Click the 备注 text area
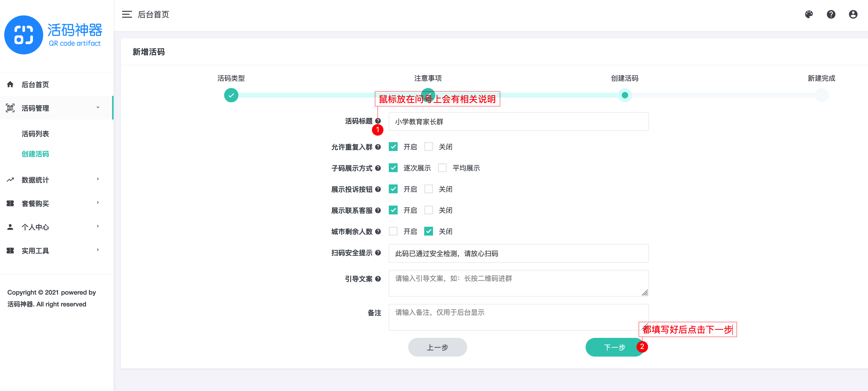 (x=518, y=317)
